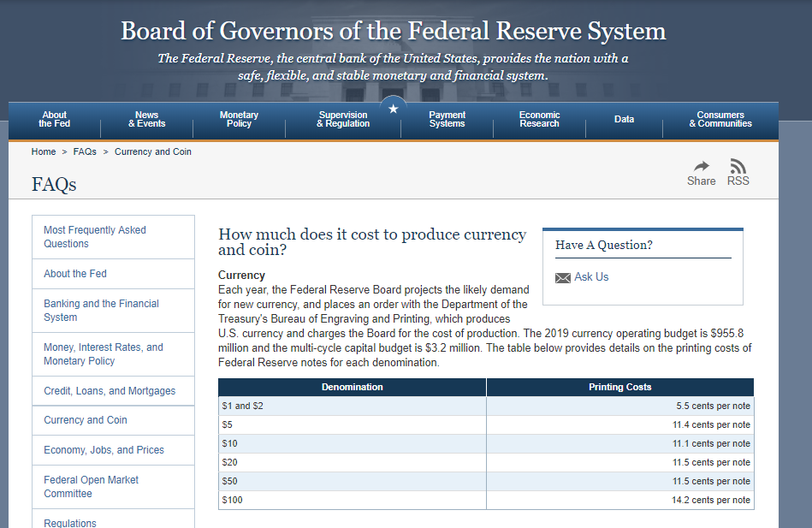The height and width of the screenshot is (528, 812).
Task: Open Consumers & Communities menu
Action: pyautogui.click(x=720, y=119)
